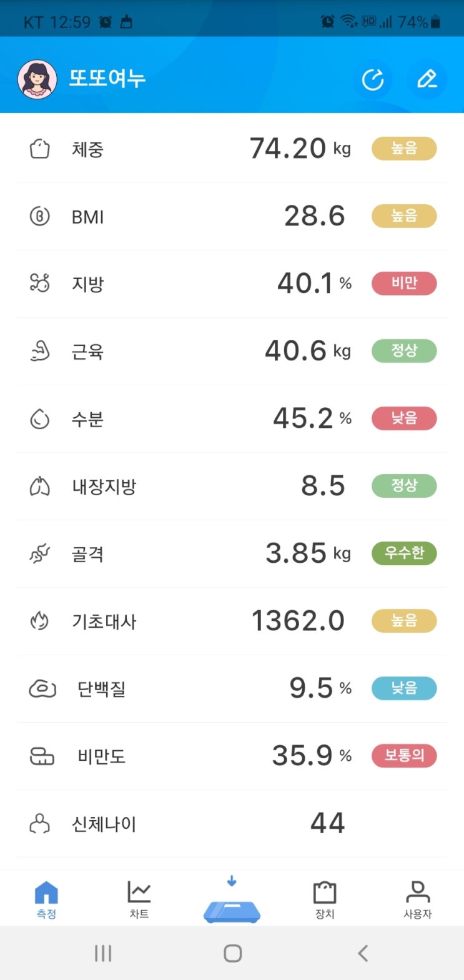Open the 신체나이 body age row
This screenshot has width=464, height=980.
232,824
